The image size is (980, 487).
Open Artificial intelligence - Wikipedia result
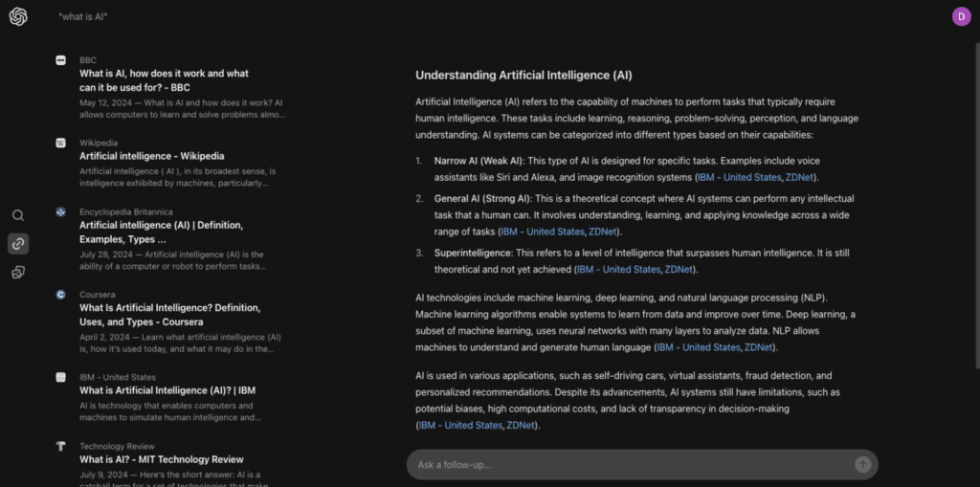pyautogui.click(x=152, y=156)
